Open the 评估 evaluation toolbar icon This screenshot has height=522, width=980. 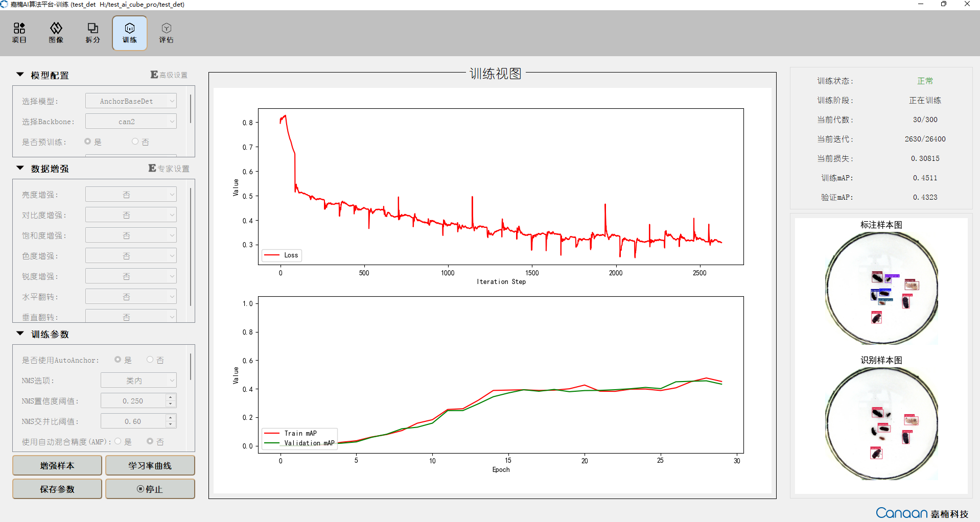point(167,33)
